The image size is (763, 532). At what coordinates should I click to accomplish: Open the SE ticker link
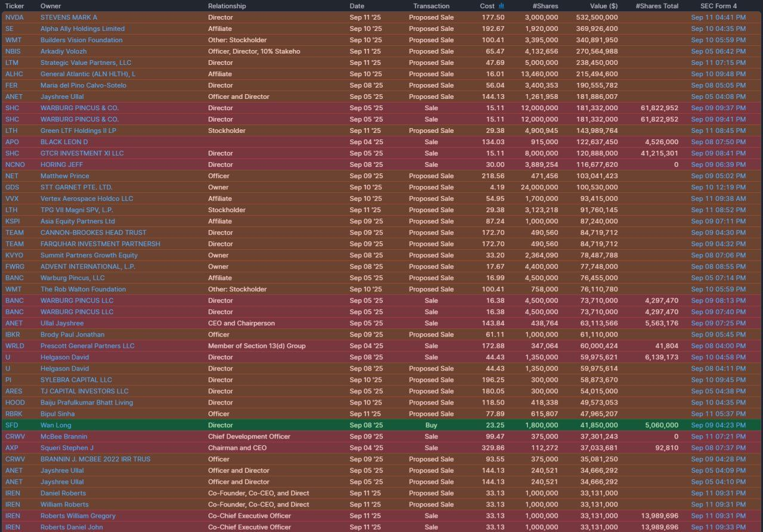tap(9, 29)
